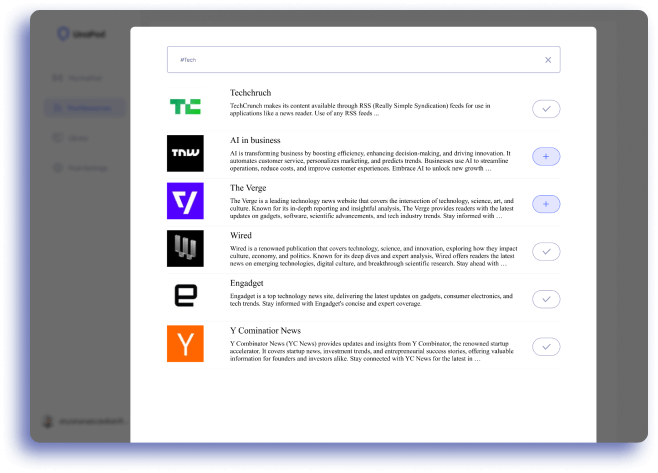Click the 'AI is transforming business' description
This screenshot has height=473, width=658.
(370, 161)
